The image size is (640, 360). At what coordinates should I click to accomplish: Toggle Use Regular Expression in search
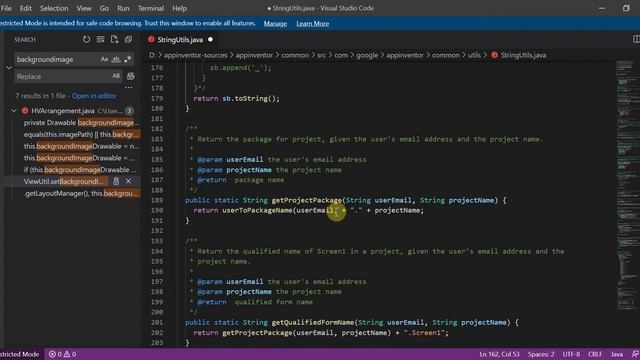tap(128, 59)
